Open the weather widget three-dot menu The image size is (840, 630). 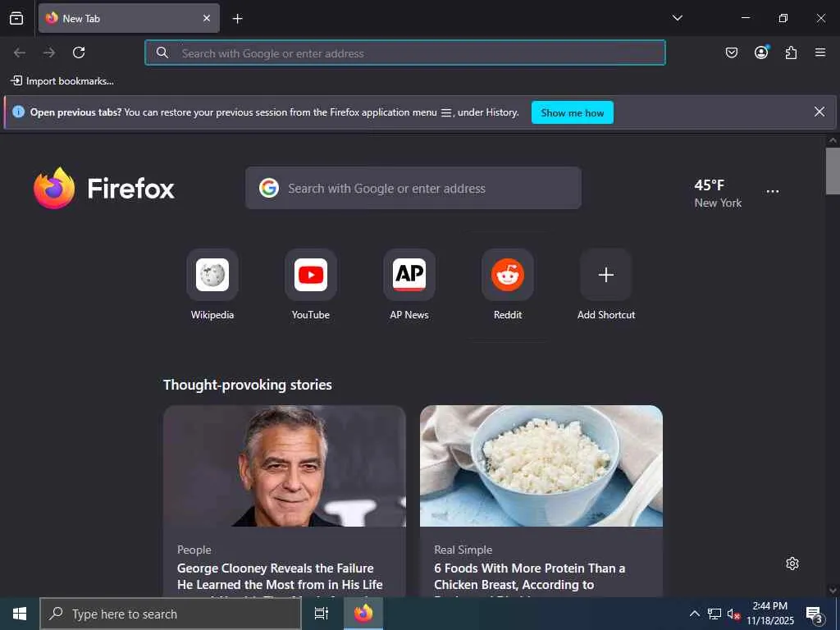click(773, 191)
